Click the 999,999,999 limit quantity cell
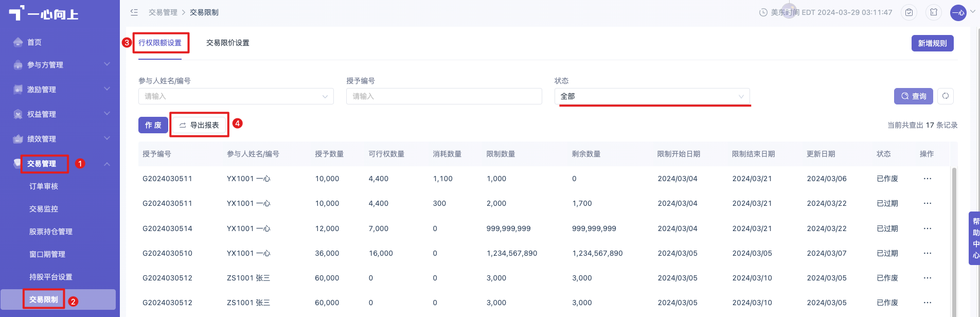Image resolution: width=980 pixels, height=317 pixels. pyautogui.click(x=508, y=228)
